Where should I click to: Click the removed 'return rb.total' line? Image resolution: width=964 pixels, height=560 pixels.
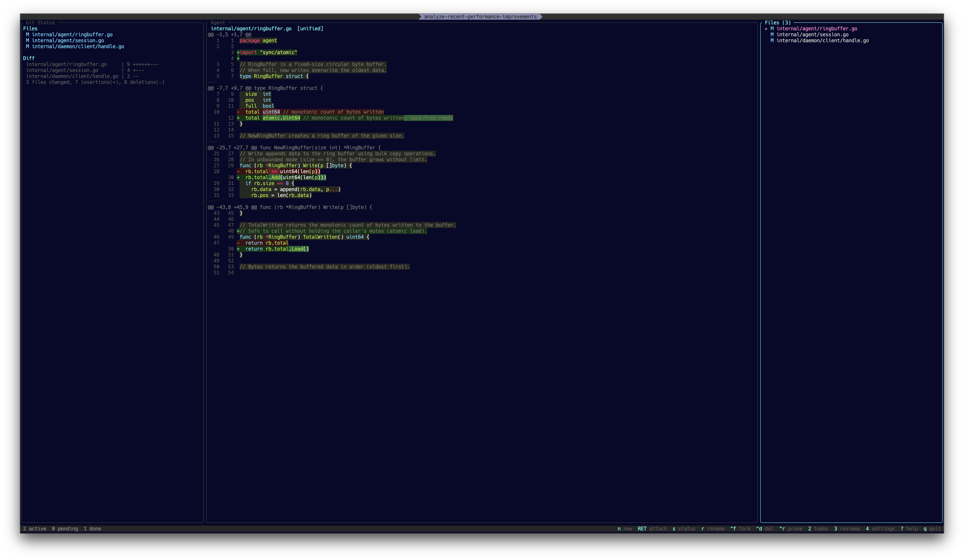pyautogui.click(x=262, y=243)
